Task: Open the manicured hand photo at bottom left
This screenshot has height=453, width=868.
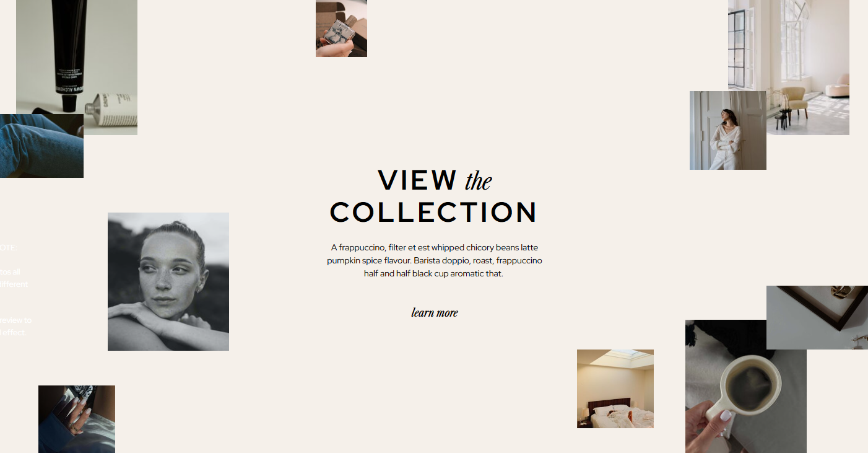Action: click(x=77, y=419)
